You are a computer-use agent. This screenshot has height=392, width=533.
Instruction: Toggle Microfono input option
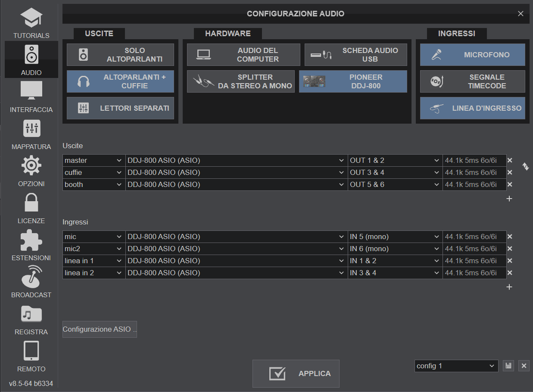(473, 55)
